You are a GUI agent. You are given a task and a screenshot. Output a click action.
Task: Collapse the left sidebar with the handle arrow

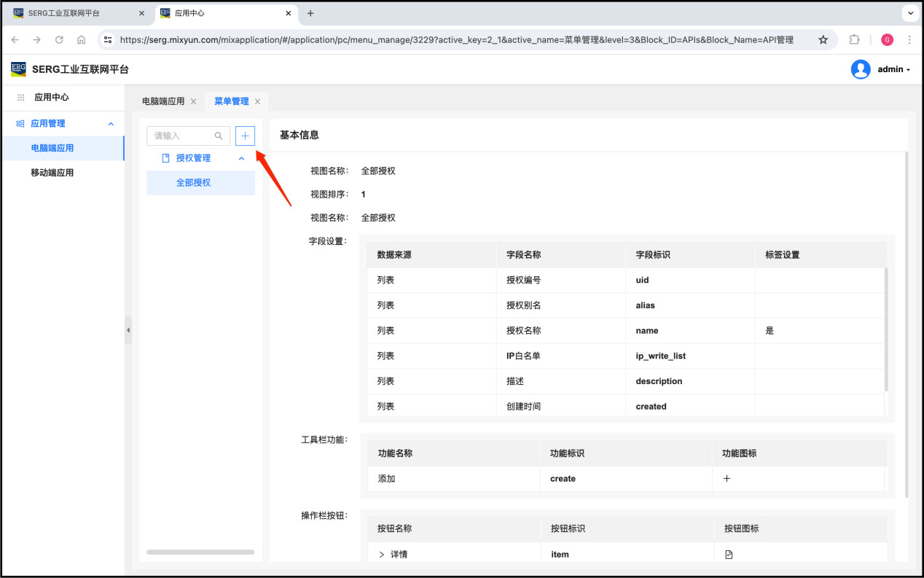click(128, 330)
